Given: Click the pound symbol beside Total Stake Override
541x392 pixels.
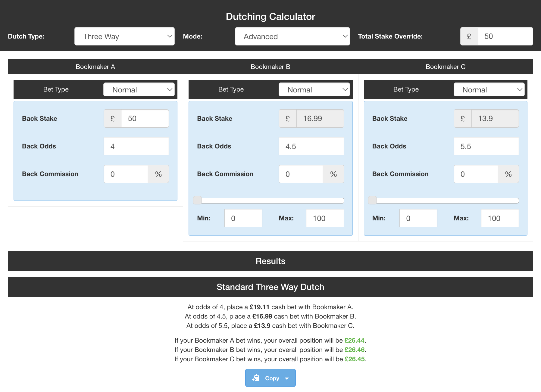Looking at the screenshot, I should click(x=469, y=36).
